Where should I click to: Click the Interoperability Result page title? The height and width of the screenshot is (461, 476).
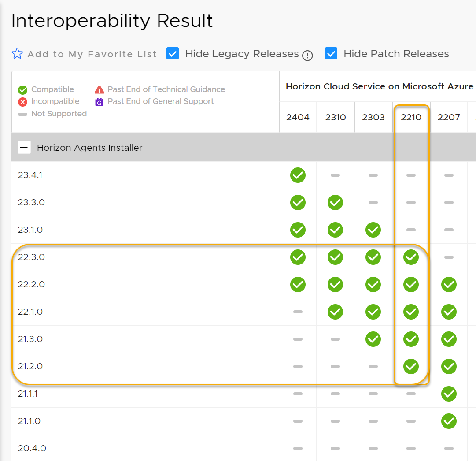[x=112, y=21]
